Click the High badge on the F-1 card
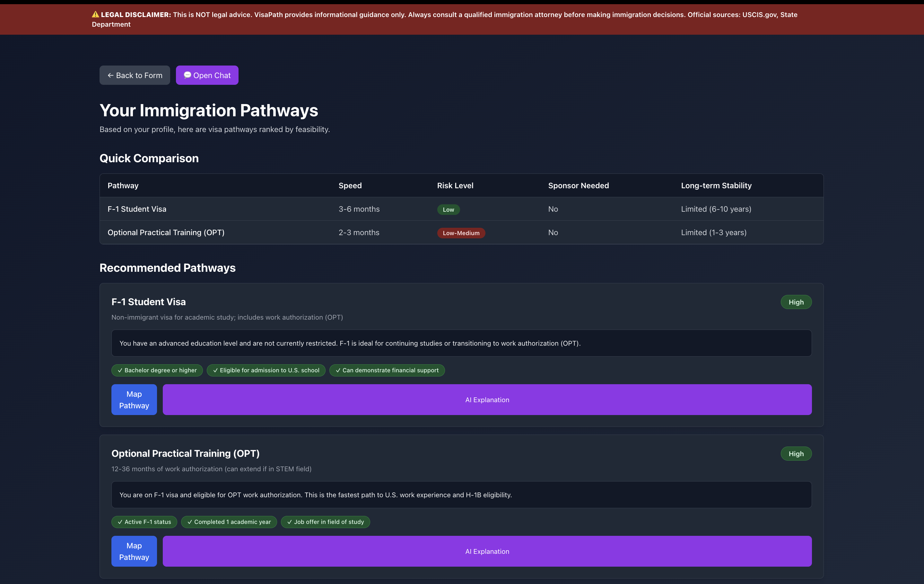 [x=796, y=302]
